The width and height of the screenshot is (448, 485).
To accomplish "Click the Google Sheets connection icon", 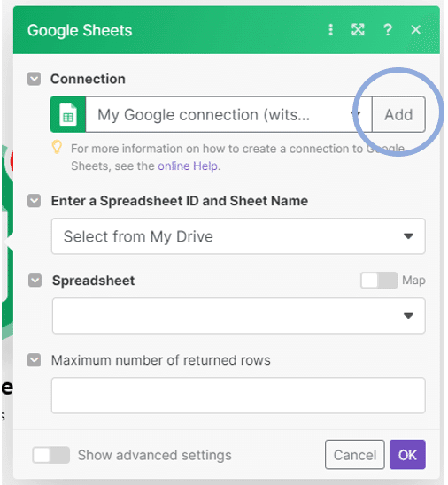I will click(x=68, y=114).
